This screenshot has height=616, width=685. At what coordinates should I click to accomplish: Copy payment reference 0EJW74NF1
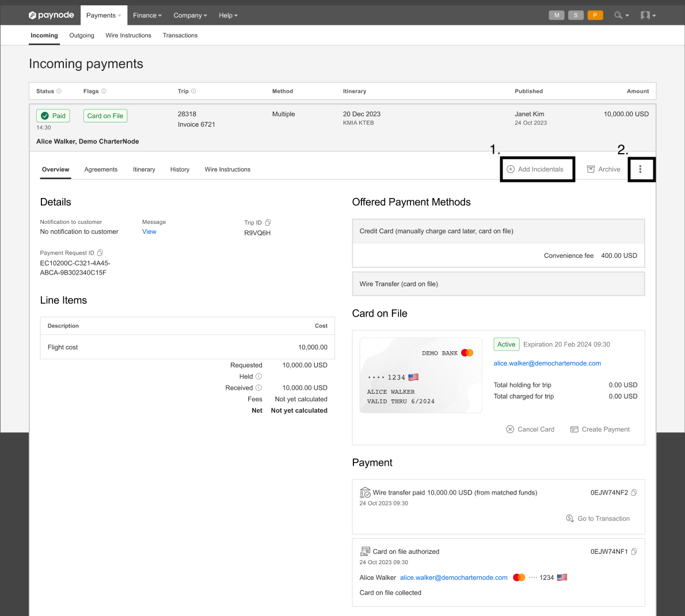634,552
